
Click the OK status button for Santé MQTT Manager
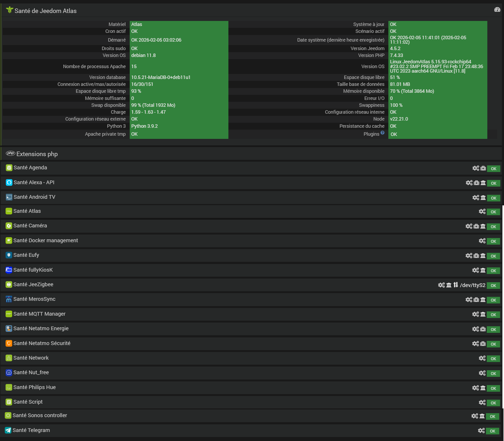(x=493, y=315)
